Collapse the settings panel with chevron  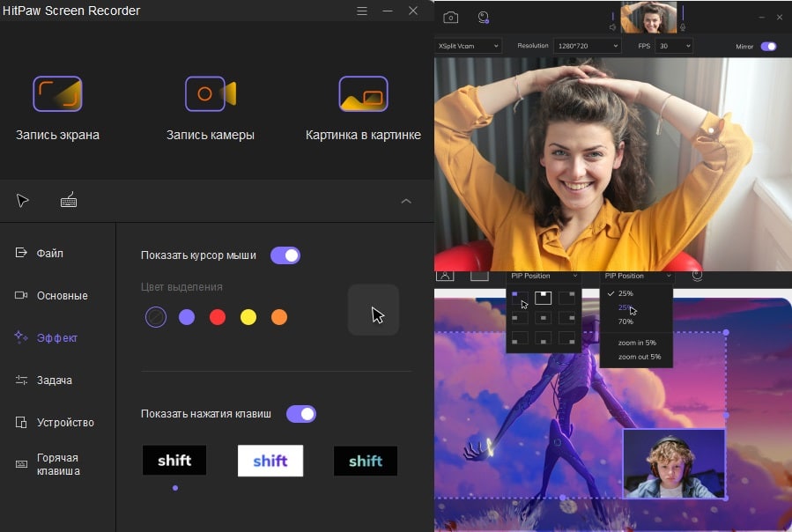(x=406, y=201)
